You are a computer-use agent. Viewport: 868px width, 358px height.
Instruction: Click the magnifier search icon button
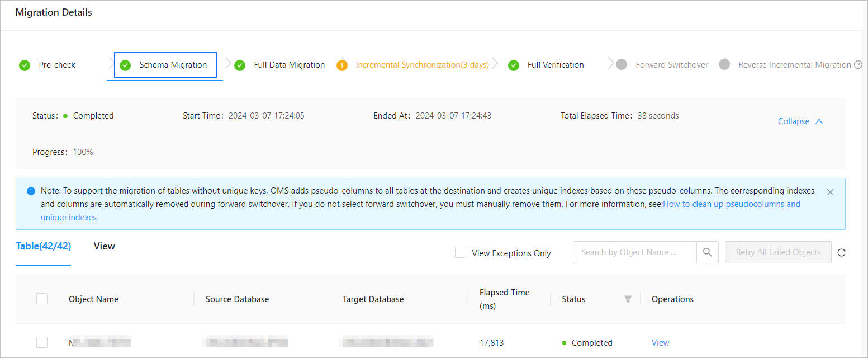pyautogui.click(x=708, y=252)
